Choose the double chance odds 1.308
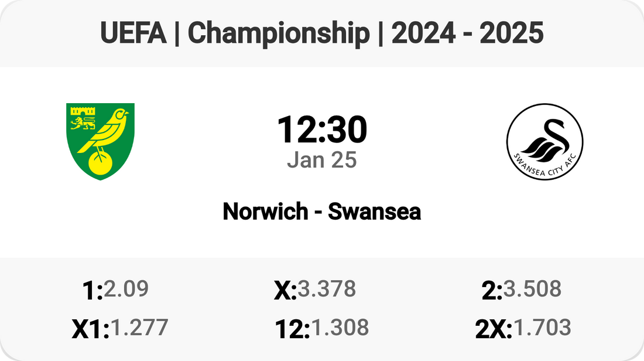The image size is (644, 361). pos(340,328)
